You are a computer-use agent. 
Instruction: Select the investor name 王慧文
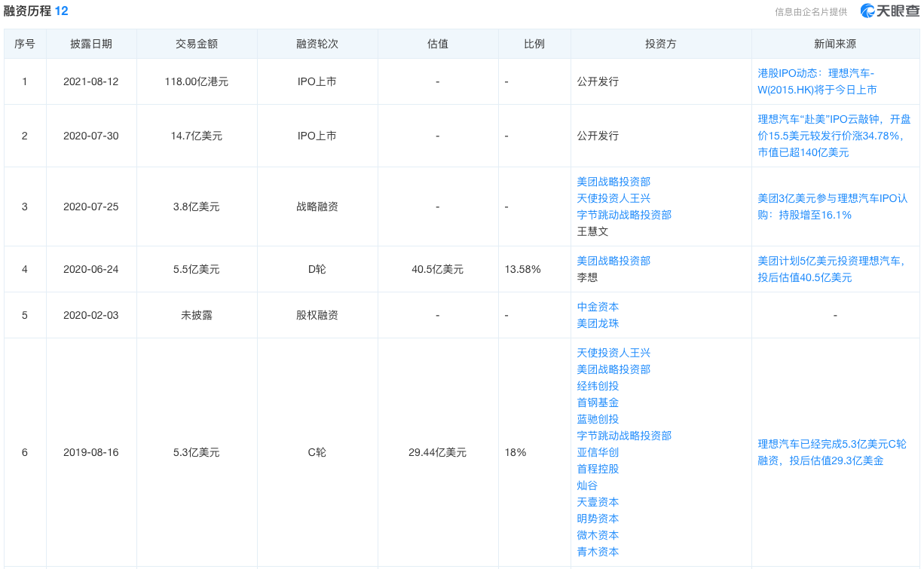pos(592,231)
